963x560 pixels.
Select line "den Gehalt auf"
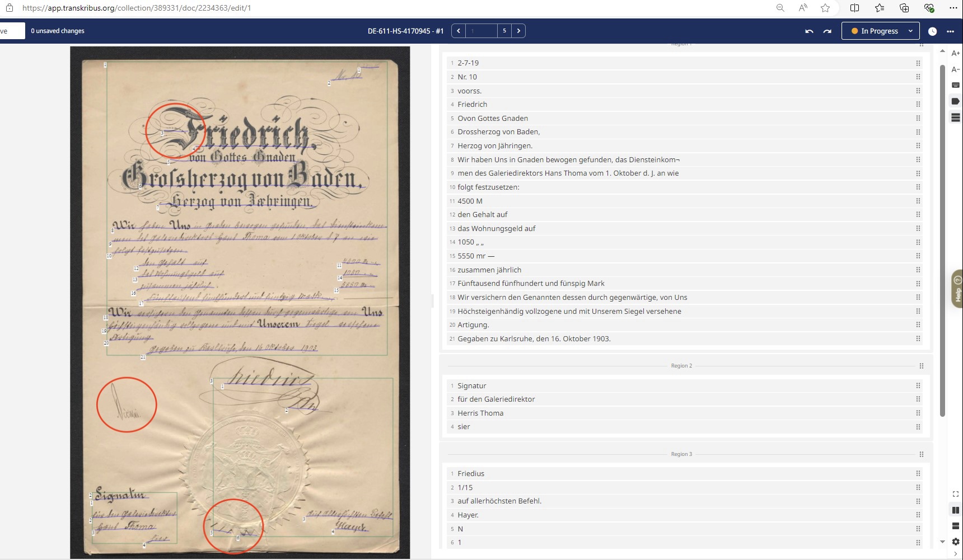pyautogui.click(x=684, y=215)
